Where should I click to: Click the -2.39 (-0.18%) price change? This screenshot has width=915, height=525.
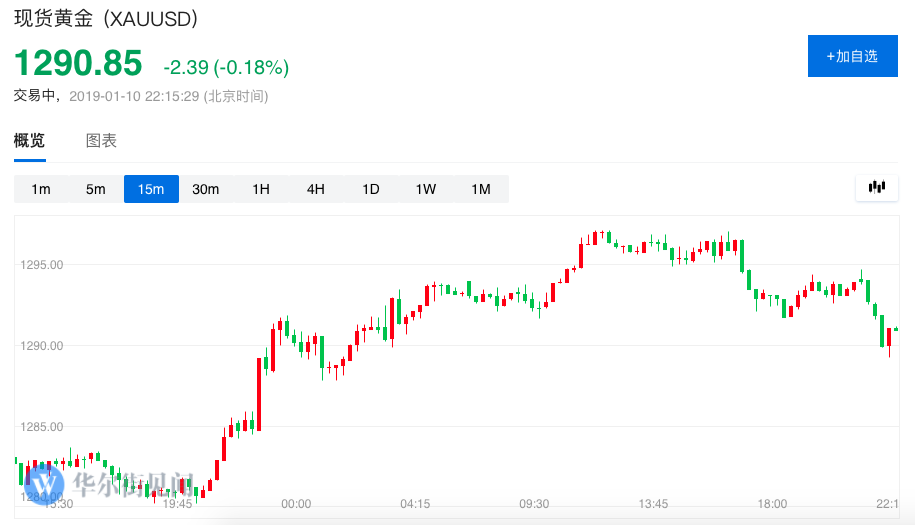pos(226,68)
